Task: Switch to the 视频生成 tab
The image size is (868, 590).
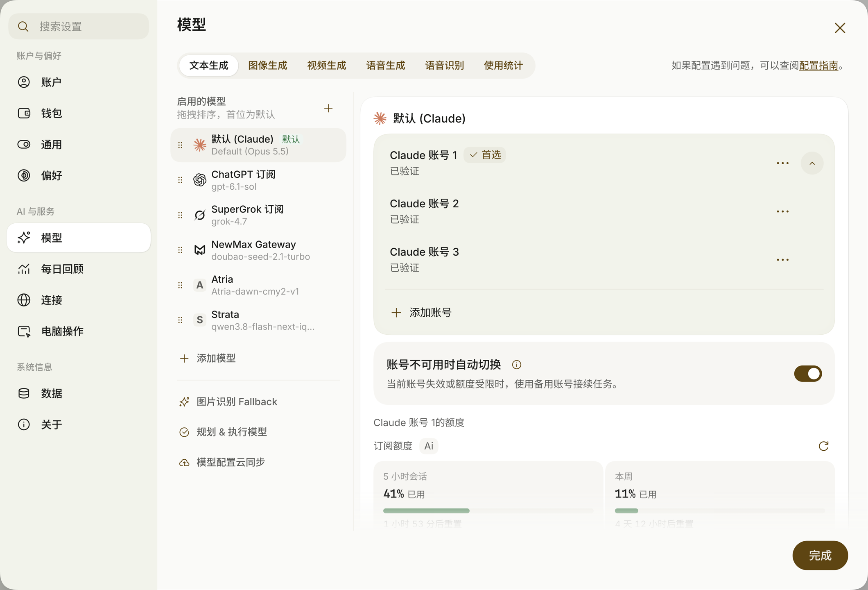Action: pos(327,66)
